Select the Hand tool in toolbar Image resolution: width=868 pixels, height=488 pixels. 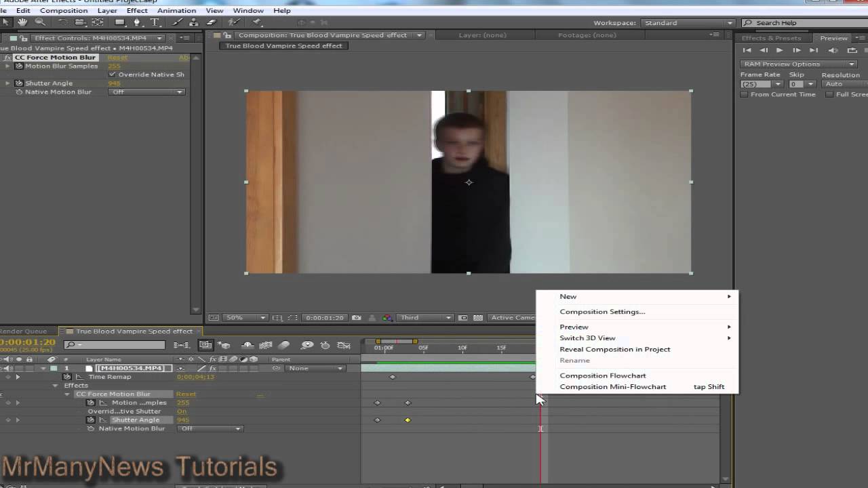point(22,22)
